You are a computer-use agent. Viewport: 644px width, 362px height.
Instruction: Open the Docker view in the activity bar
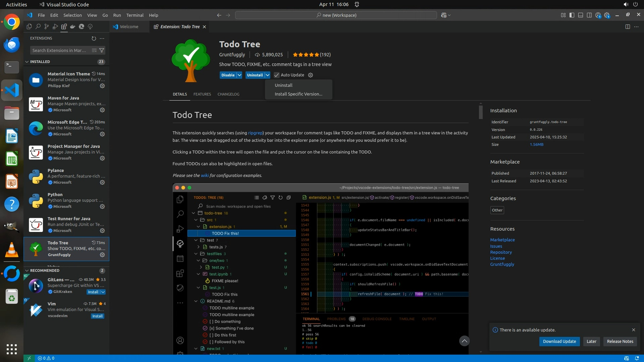[x=73, y=26]
